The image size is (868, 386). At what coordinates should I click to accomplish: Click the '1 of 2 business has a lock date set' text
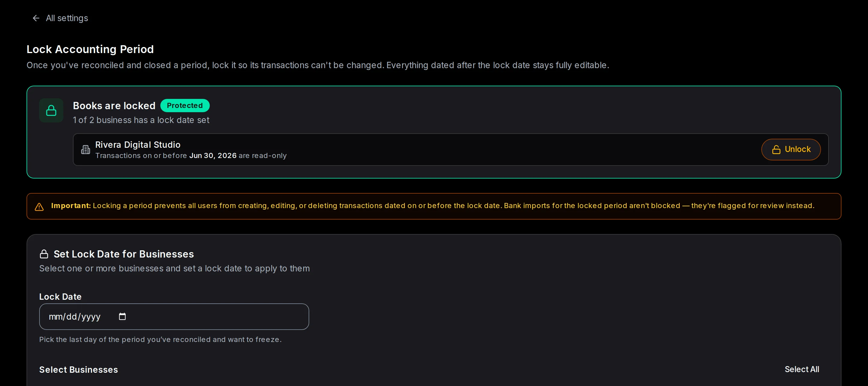coord(141,120)
